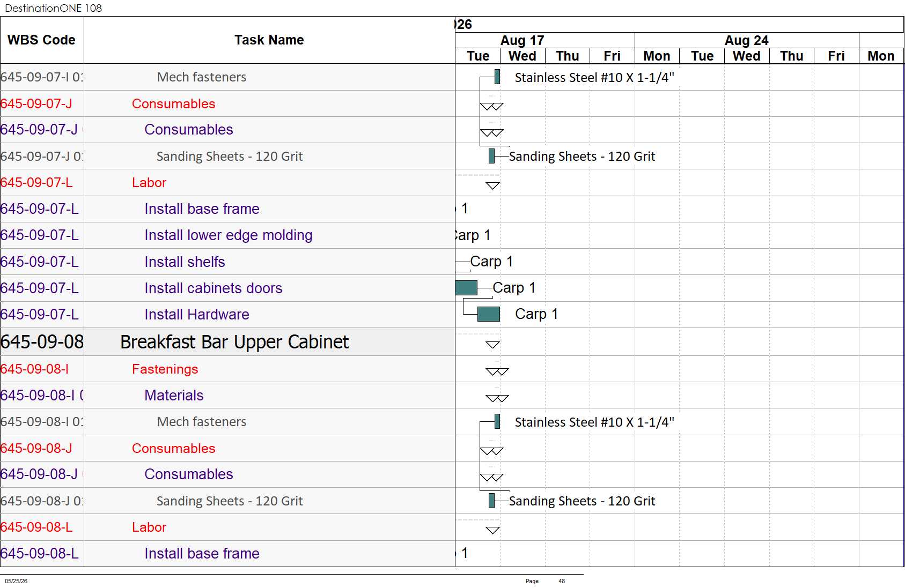Select Sanding Sheets task name in 645-09-08-J row
905x588 pixels.
230,501
